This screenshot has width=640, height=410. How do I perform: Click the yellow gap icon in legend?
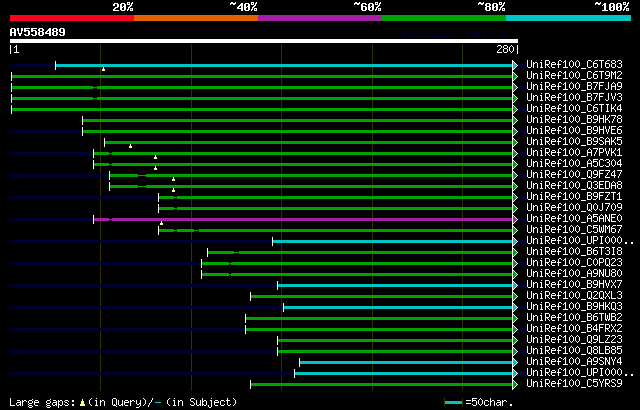point(82,403)
